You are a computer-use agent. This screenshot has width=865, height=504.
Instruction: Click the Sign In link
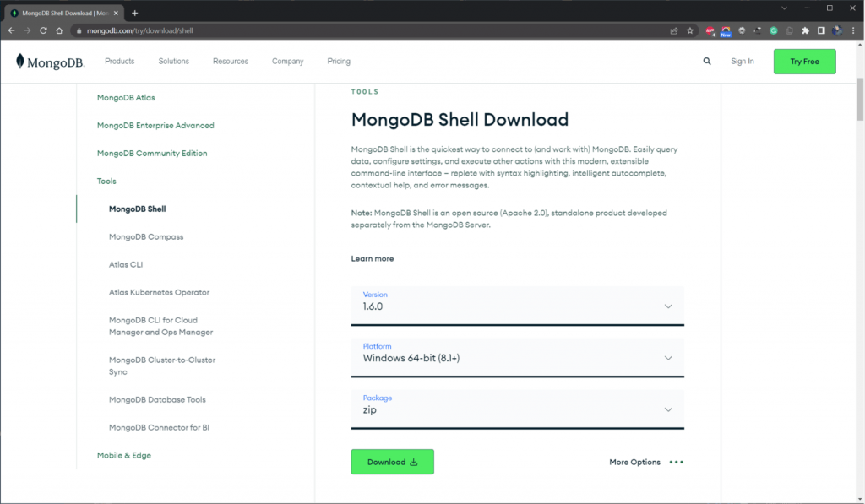[x=743, y=62]
